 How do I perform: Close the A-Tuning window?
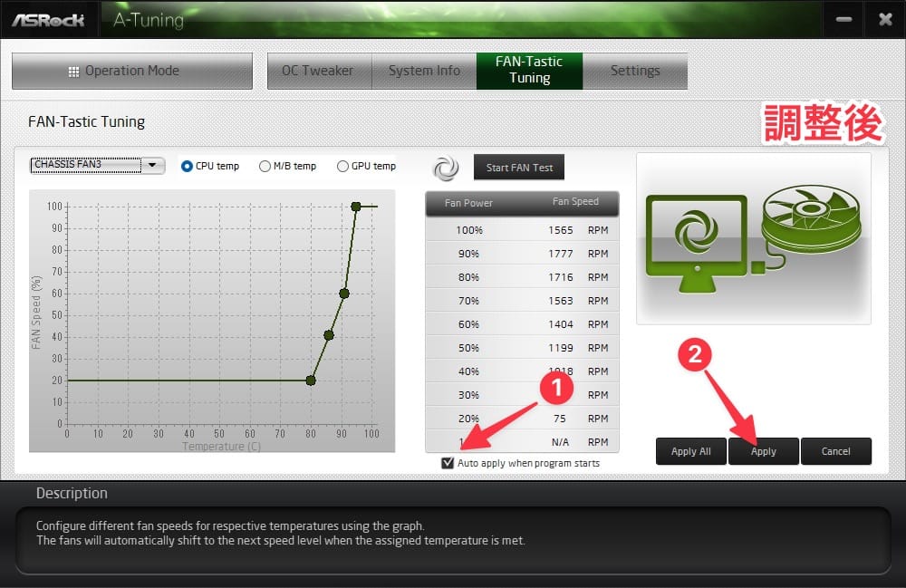coord(885,20)
